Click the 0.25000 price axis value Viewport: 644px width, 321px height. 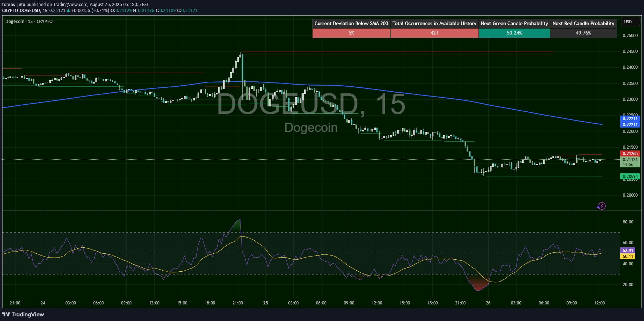pyautogui.click(x=630, y=36)
